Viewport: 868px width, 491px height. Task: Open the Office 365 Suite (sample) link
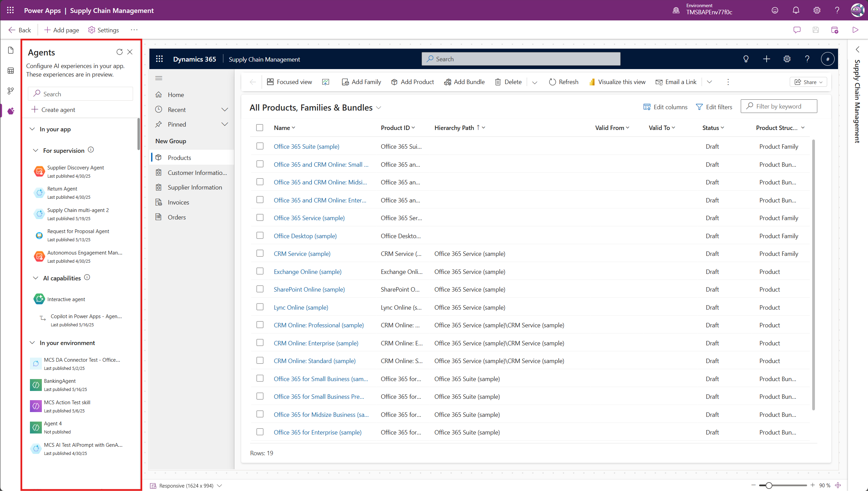pos(306,147)
